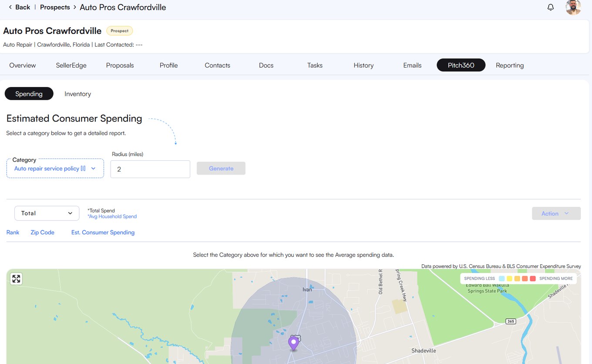592x364 pixels.
Task: Open the Docs tab
Action: pos(266,65)
